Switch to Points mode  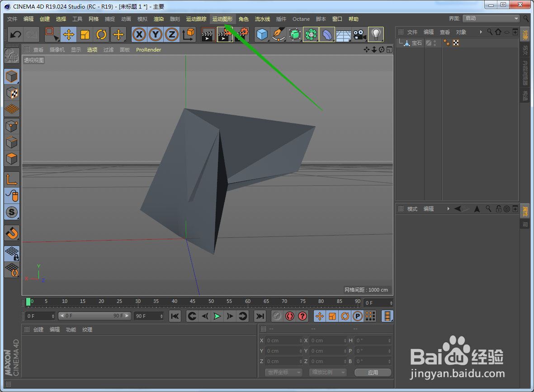click(12, 126)
